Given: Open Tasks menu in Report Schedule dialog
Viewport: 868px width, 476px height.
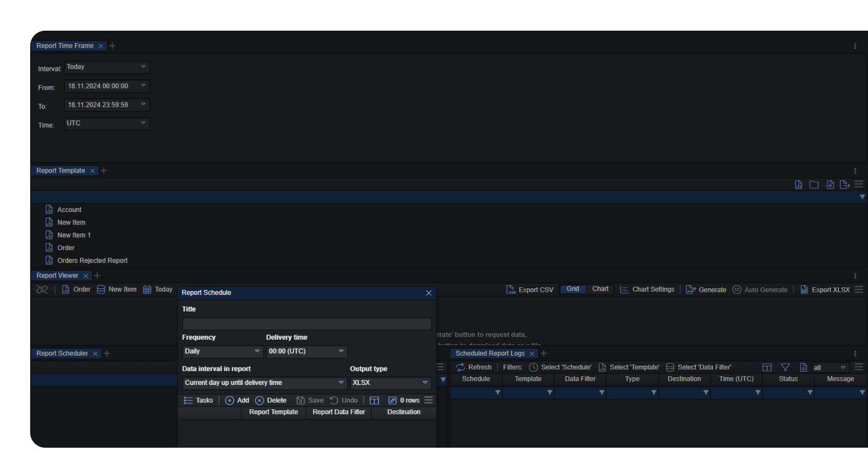Looking at the screenshot, I should [x=198, y=400].
